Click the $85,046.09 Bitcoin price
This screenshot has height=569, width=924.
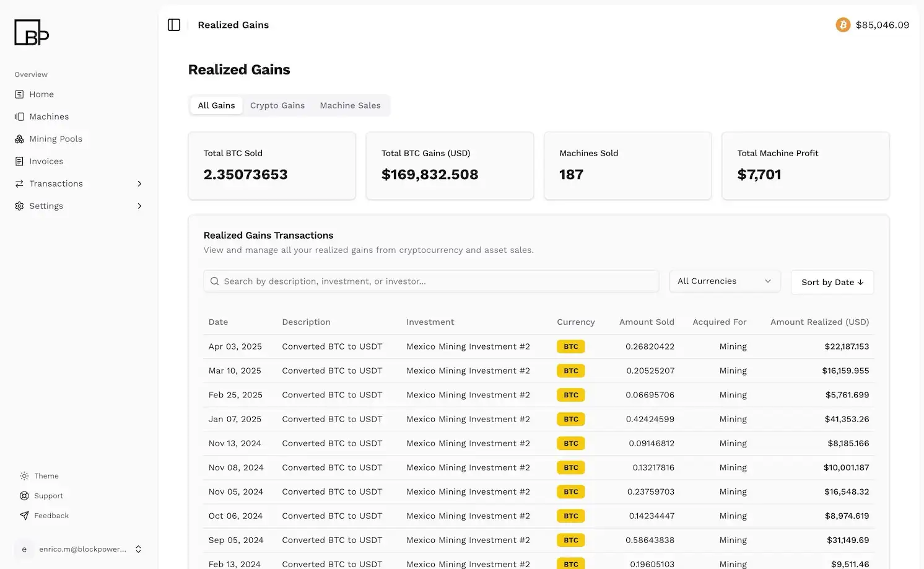pos(883,25)
